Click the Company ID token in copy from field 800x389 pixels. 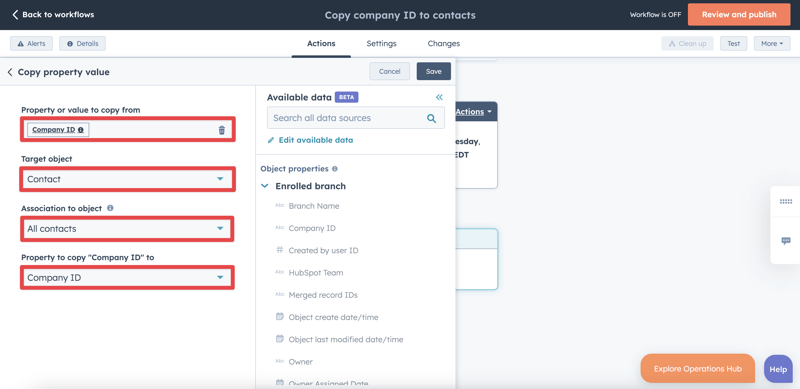(x=58, y=130)
